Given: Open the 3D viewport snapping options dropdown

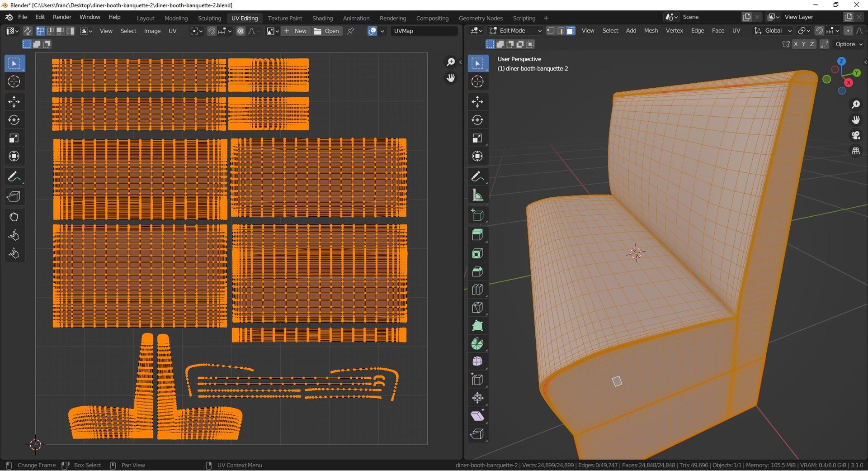Looking at the screenshot, I should (832, 30).
